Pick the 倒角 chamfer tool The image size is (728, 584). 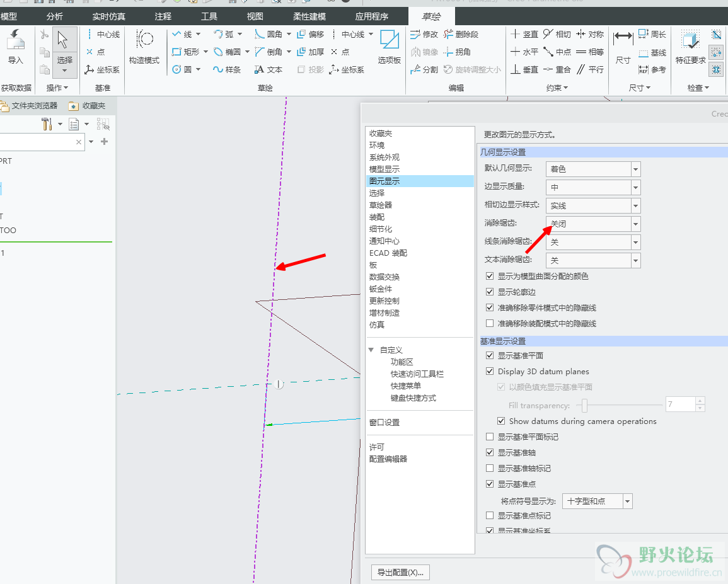pyautogui.click(x=269, y=52)
